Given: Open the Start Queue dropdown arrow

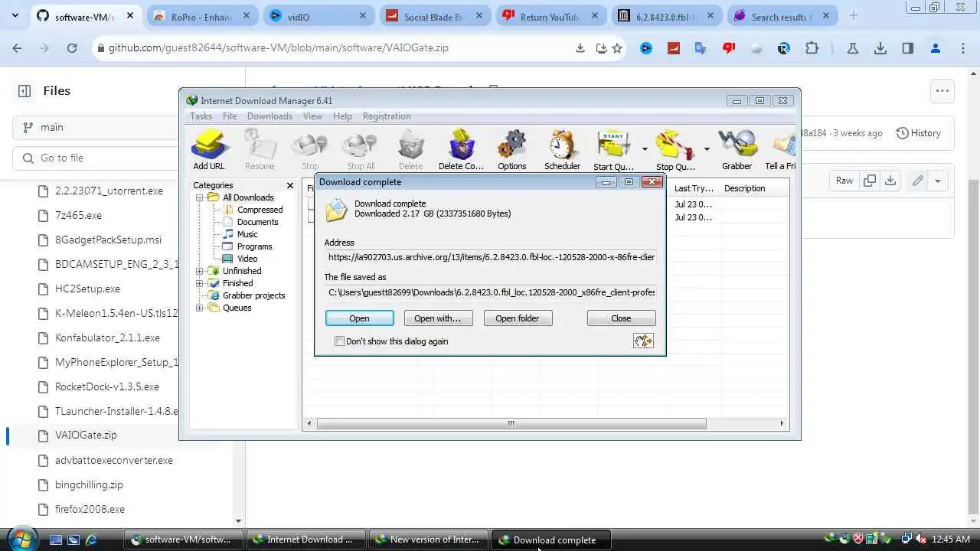Looking at the screenshot, I should (645, 149).
